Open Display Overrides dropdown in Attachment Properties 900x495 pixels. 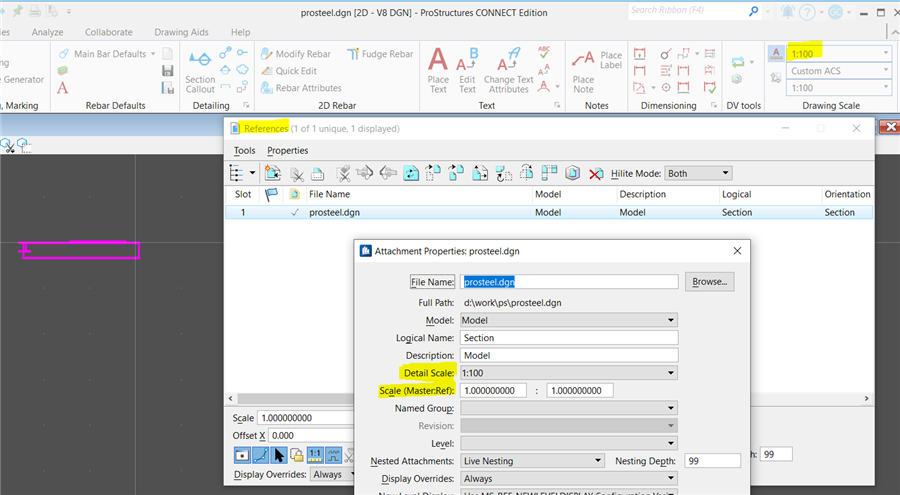(x=569, y=479)
